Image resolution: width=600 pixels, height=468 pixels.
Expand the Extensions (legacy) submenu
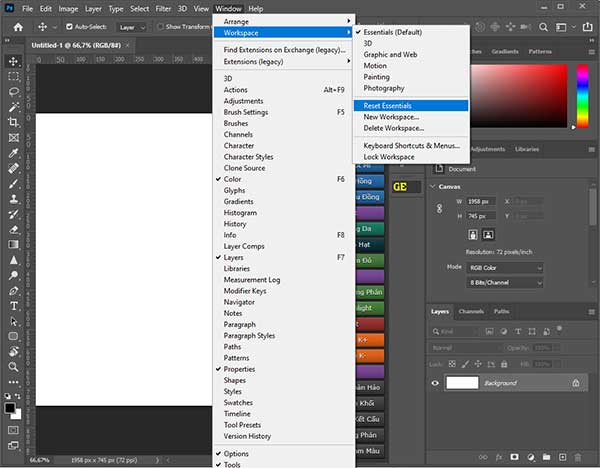pos(284,62)
